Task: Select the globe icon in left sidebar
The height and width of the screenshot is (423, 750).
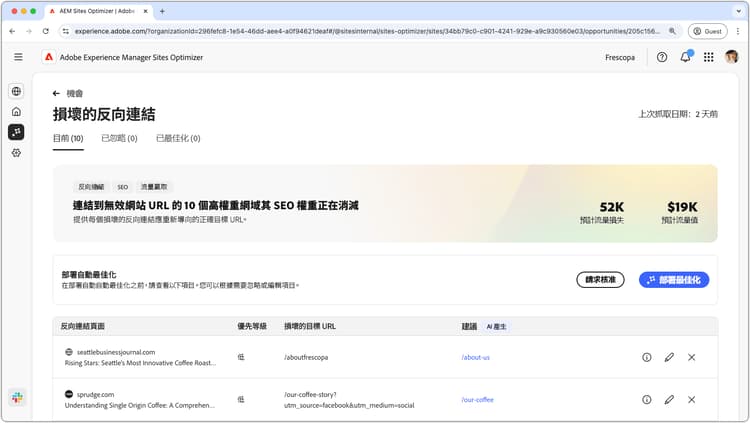Action: 16,91
